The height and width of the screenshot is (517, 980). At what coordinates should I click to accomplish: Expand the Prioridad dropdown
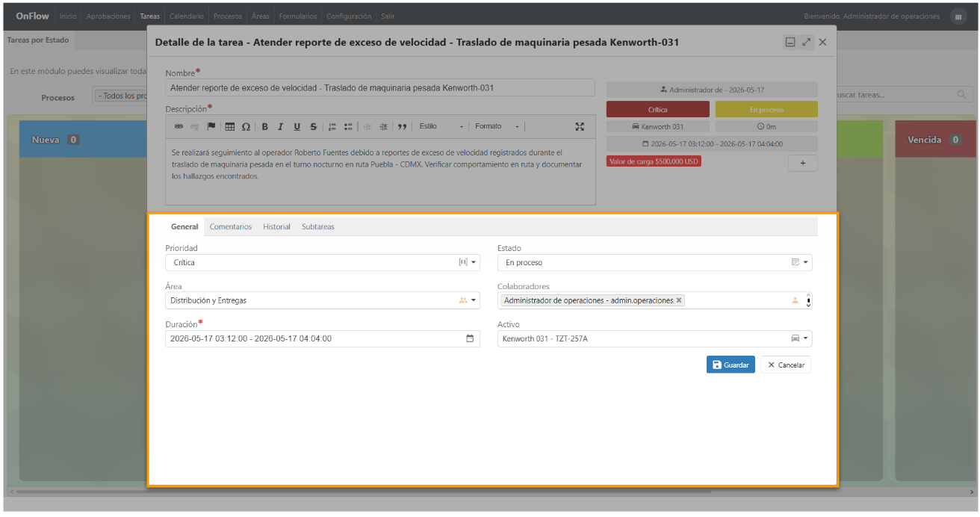pos(323,262)
